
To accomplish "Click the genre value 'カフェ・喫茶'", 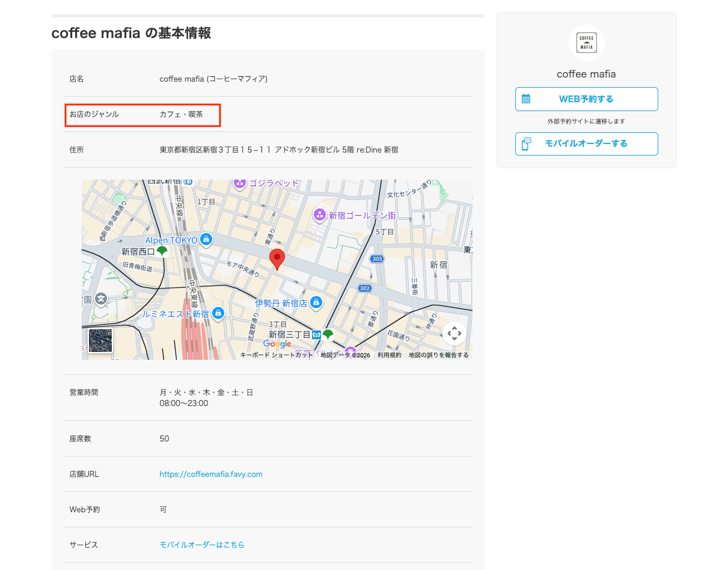I will click(181, 114).
